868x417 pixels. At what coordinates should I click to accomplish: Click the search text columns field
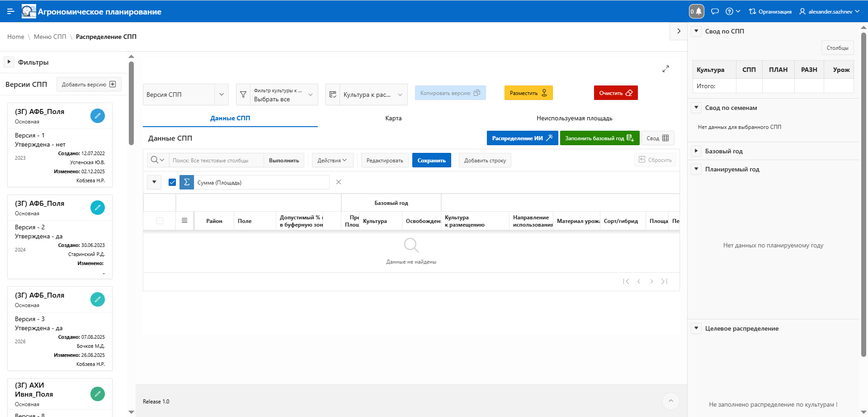click(216, 161)
